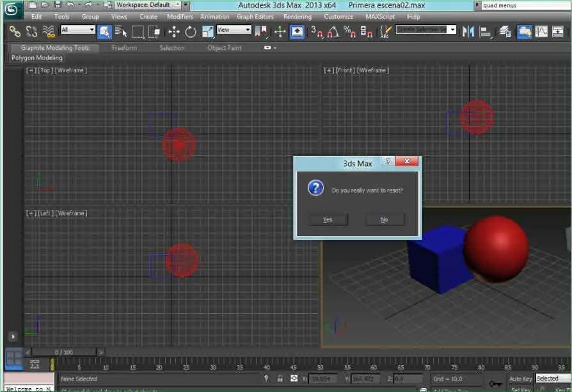Expand the Quick Access Toolbar customize arrow

coord(186,5)
